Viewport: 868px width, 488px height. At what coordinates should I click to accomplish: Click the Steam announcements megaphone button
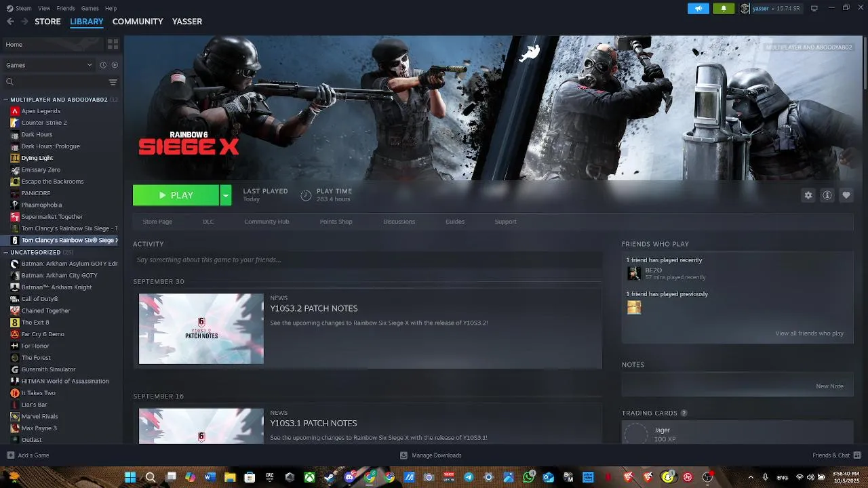click(x=698, y=9)
